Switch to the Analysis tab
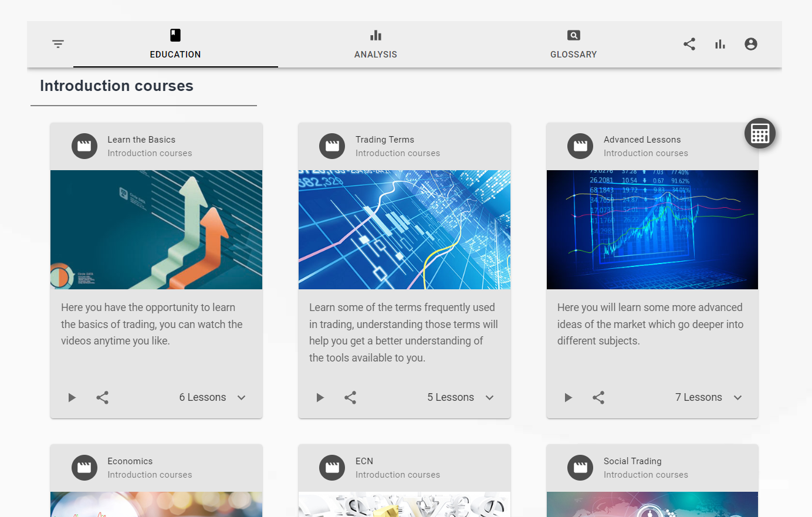The image size is (812, 517). pos(375,45)
